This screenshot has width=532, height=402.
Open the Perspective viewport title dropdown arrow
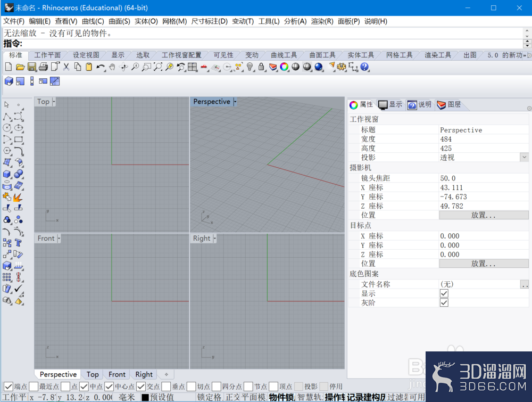click(x=235, y=102)
